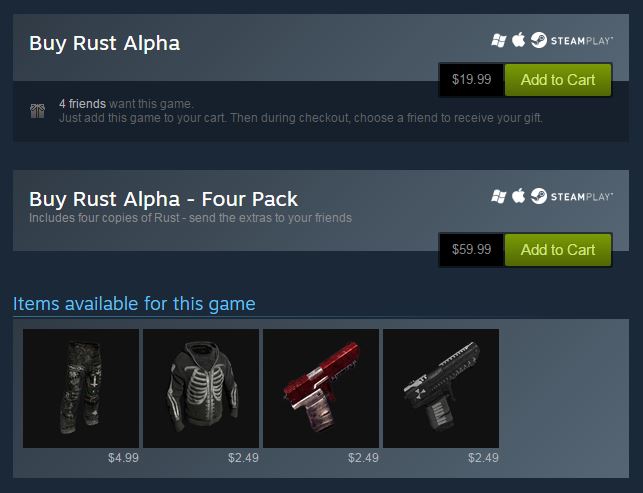Click the Buy Rust Alpha - Four Pack title
This screenshot has height=493, width=643.
click(163, 199)
